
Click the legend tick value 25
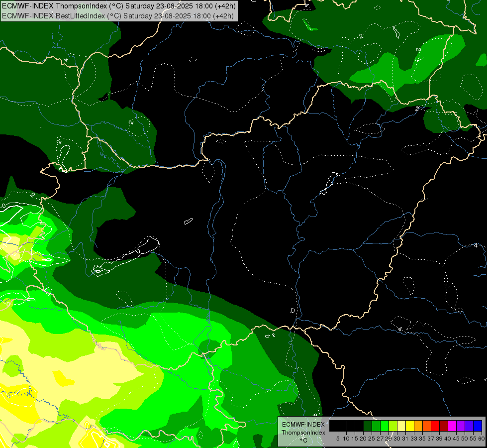tap(372, 439)
